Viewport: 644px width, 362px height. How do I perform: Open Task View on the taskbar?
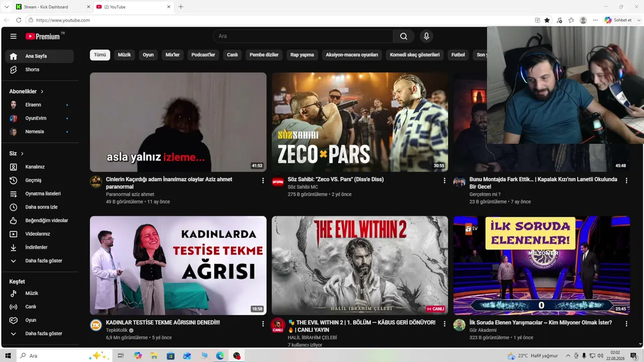[121, 355]
